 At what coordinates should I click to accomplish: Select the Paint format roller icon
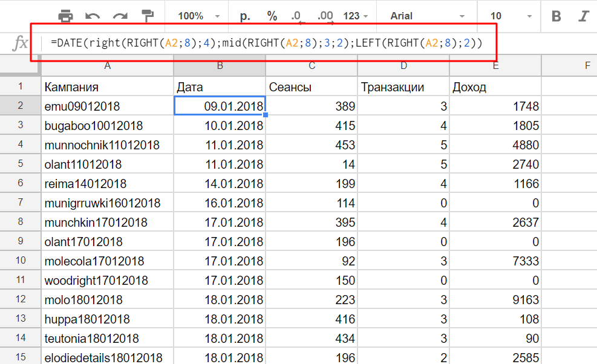click(147, 16)
